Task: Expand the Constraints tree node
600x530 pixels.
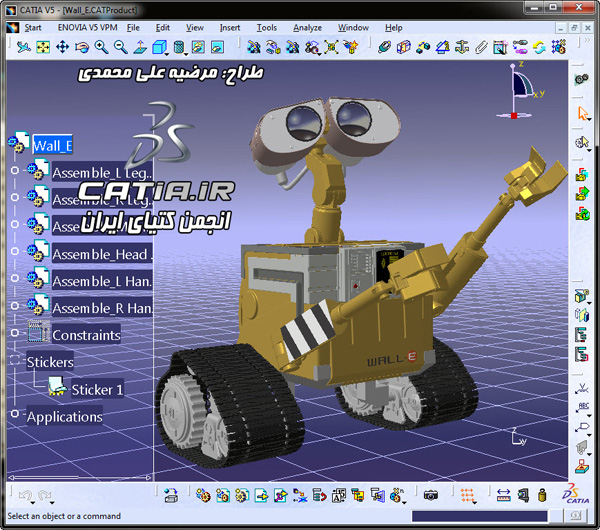Action: [15, 333]
